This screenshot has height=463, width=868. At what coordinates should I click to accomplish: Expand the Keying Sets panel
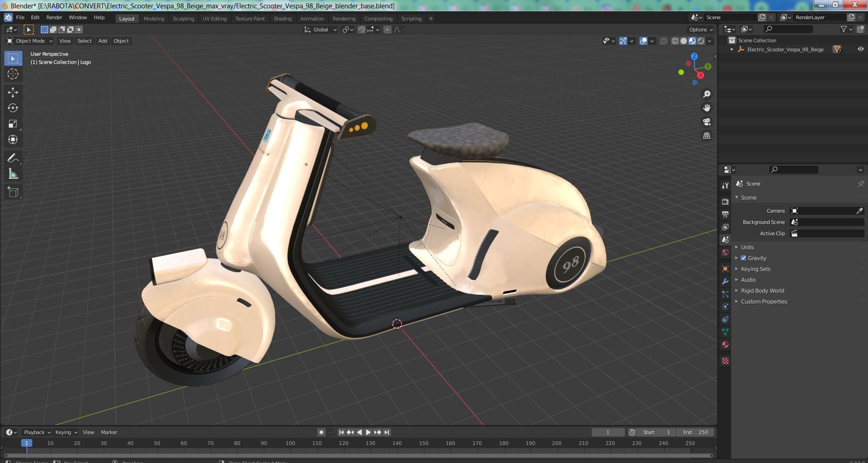[x=755, y=269]
